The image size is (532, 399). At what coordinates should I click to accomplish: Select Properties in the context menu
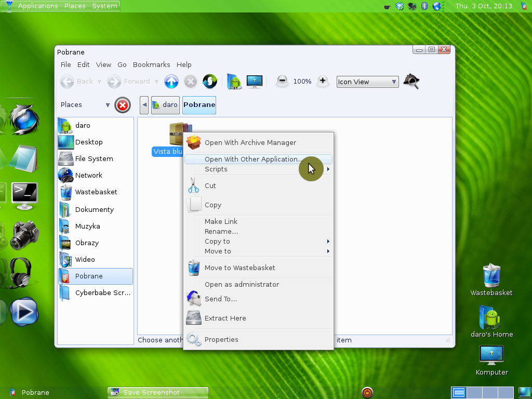[x=221, y=340]
